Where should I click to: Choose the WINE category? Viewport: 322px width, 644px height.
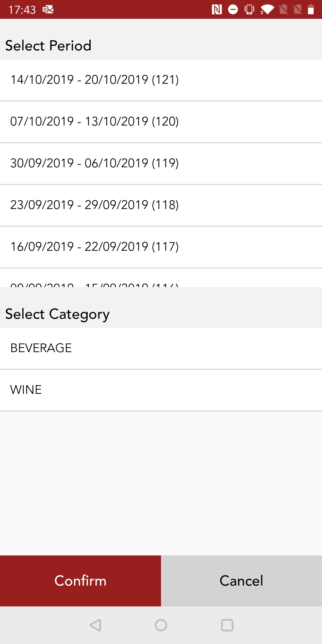161,390
